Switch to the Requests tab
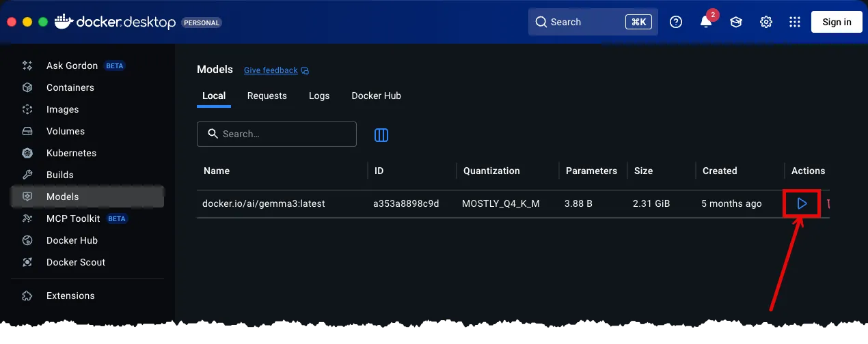The height and width of the screenshot is (344, 868). (x=267, y=96)
